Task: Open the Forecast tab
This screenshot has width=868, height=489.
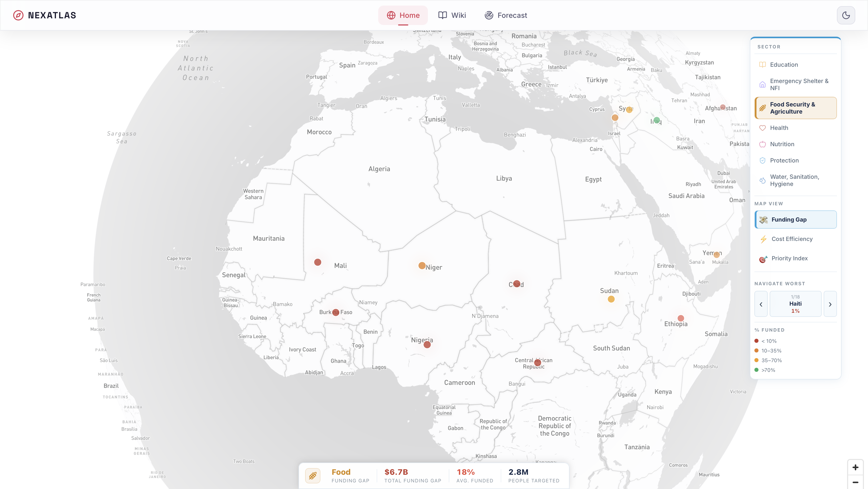Action: [505, 15]
